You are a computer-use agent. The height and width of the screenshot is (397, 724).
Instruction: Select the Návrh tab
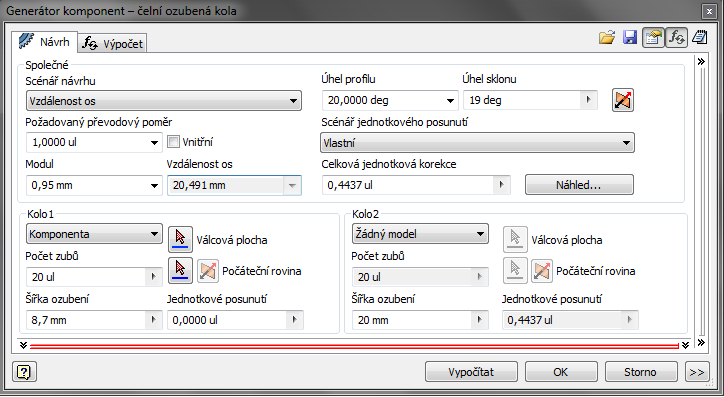[44, 42]
